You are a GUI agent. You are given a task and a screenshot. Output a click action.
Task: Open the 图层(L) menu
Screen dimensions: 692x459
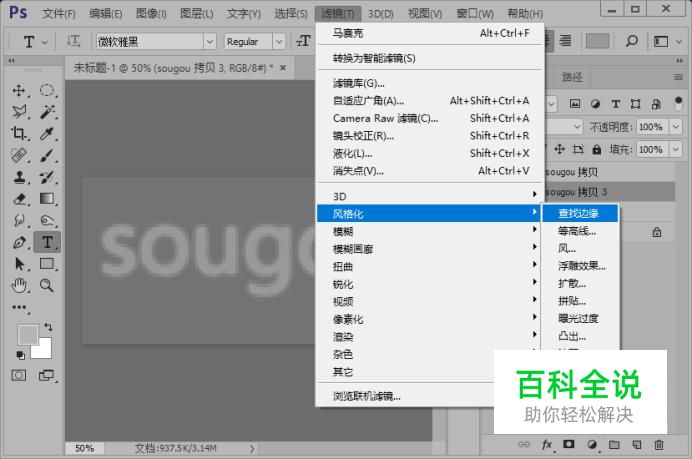(x=197, y=14)
